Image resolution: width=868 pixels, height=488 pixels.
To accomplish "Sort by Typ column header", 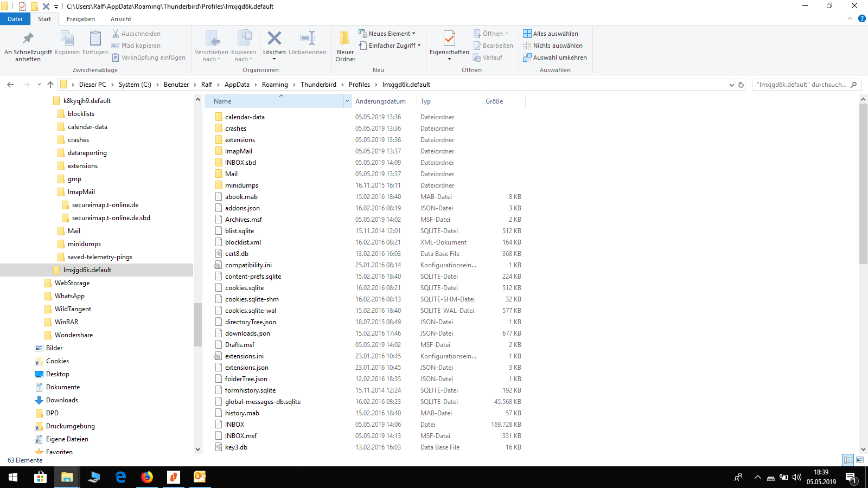I will coord(449,101).
